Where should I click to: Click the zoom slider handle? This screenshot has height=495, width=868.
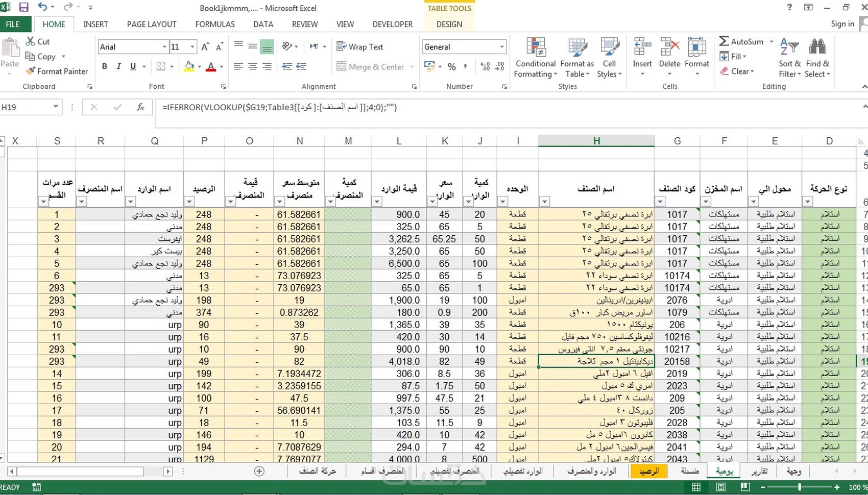[x=800, y=487]
